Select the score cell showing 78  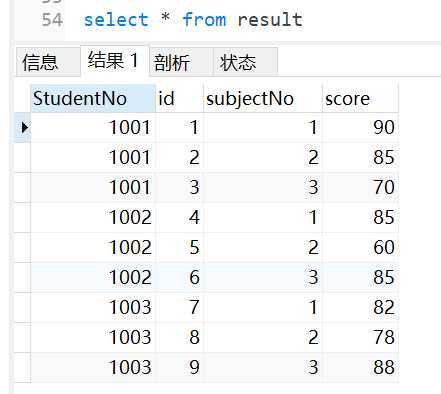[360, 337]
